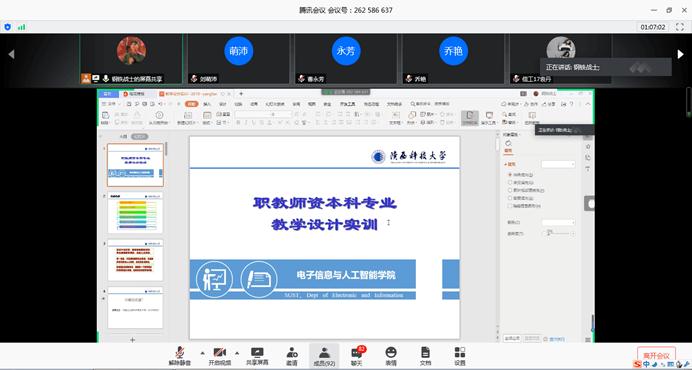Screen dimensions: 692x370
Task: Click the 乔艳 participant avatar
Action: click(x=453, y=51)
